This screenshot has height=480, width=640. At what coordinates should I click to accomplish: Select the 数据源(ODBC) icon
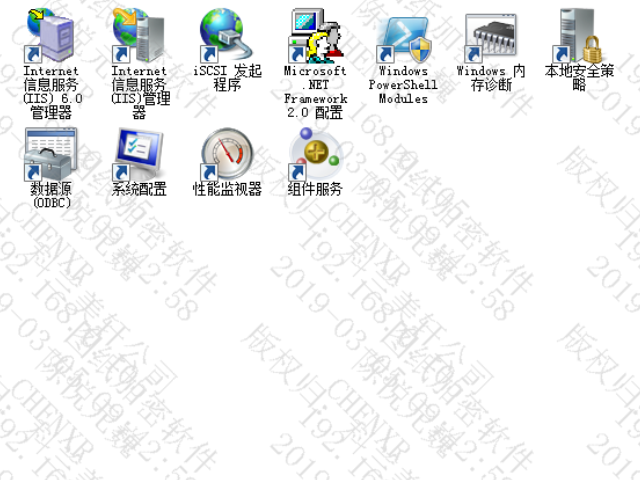click(50, 153)
